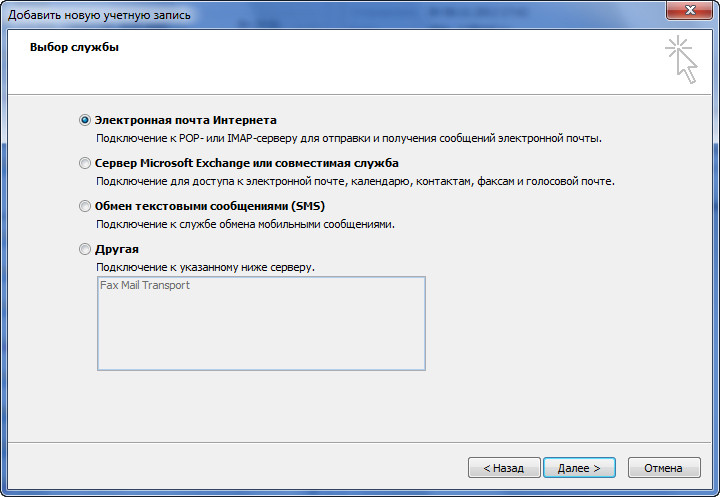This screenshot has height=497, width=720.
Task: Select the Электронная почта Интернета radio button
Action: (85, 120)
